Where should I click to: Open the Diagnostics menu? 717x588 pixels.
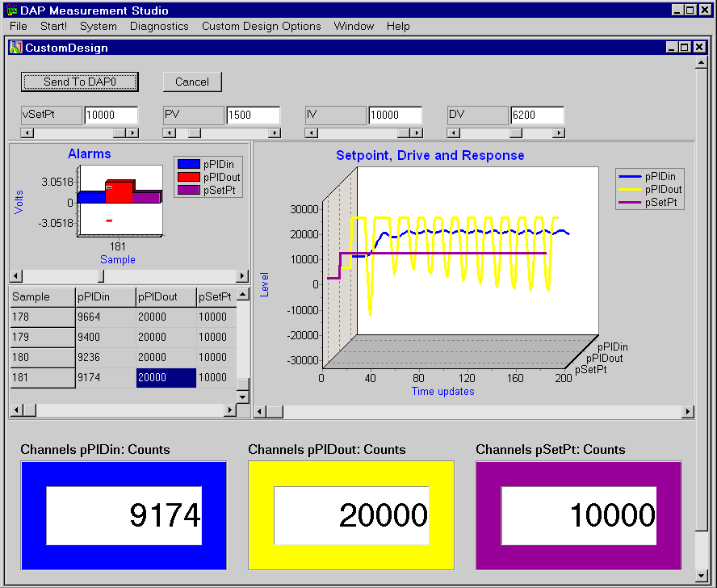[x=158, y=26]
